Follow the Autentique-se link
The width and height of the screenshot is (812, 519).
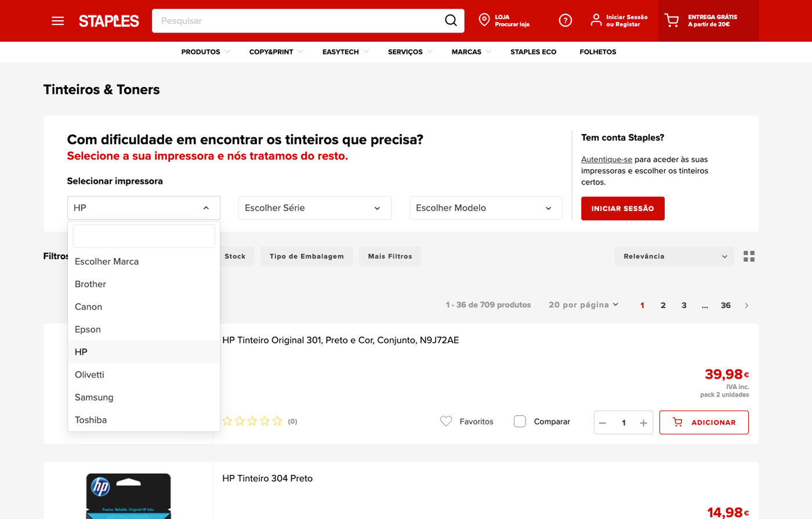pyautogui.click(x=607, y=159)
